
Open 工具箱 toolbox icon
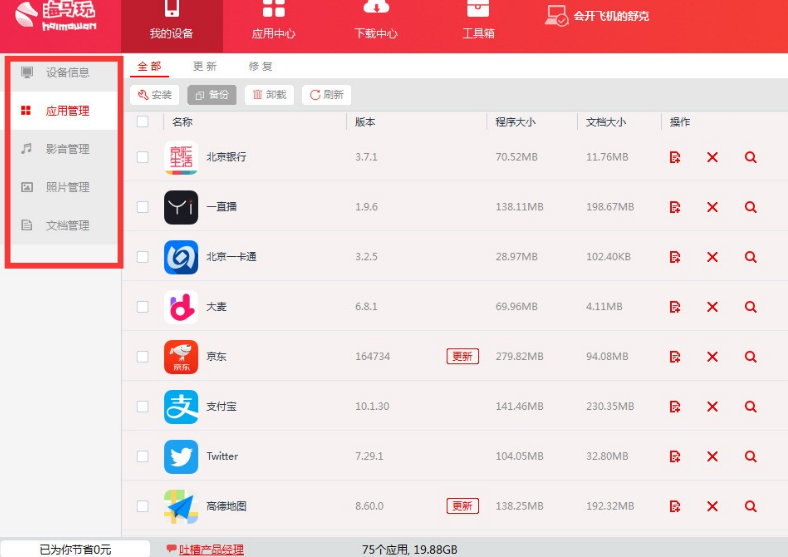pos(478,22)
